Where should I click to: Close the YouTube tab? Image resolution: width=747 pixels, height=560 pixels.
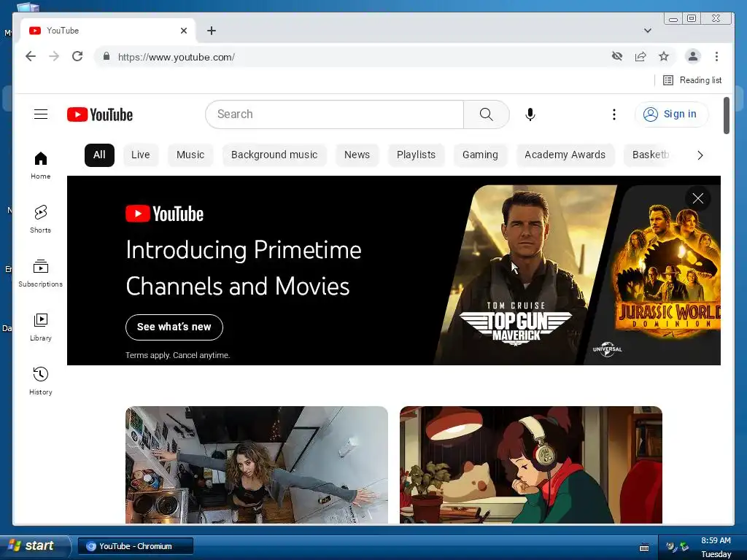(184, 31)
